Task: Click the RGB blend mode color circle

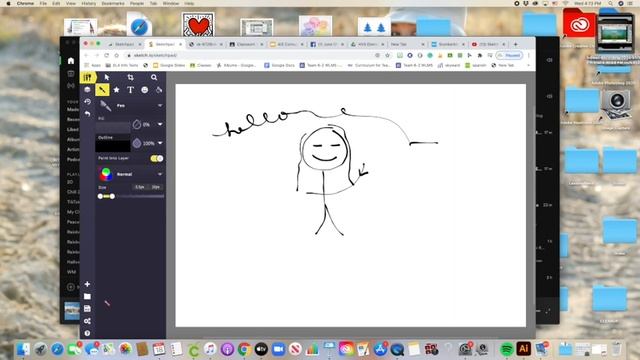Action: point(106,174)
